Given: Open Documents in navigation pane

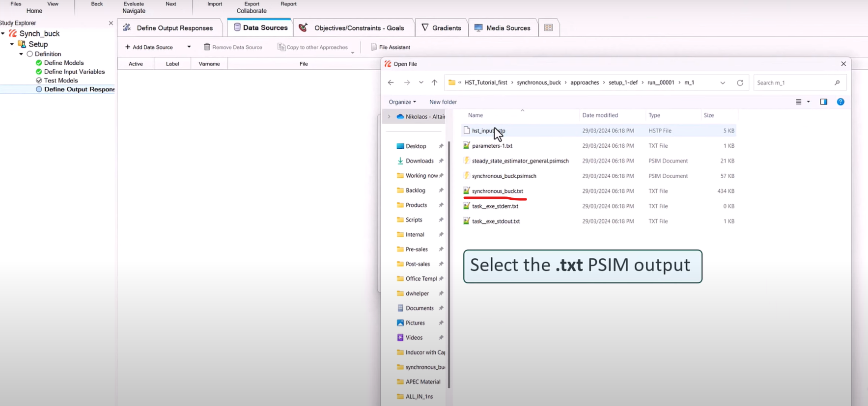Looking at the screenshot, I should [419, 308].
